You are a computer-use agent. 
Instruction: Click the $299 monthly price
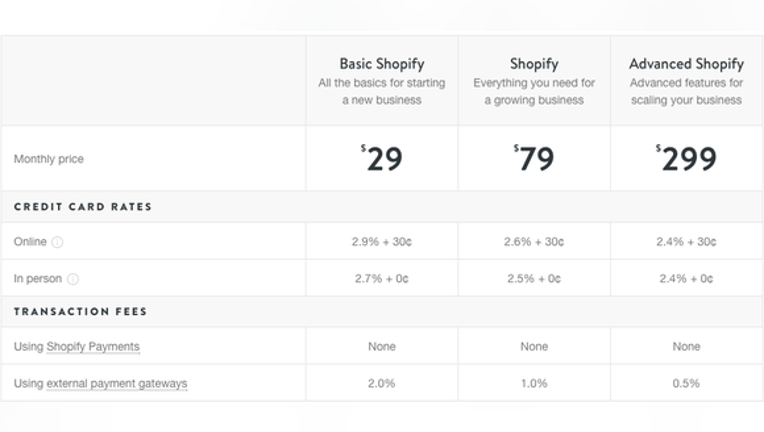tap(686, 158)
